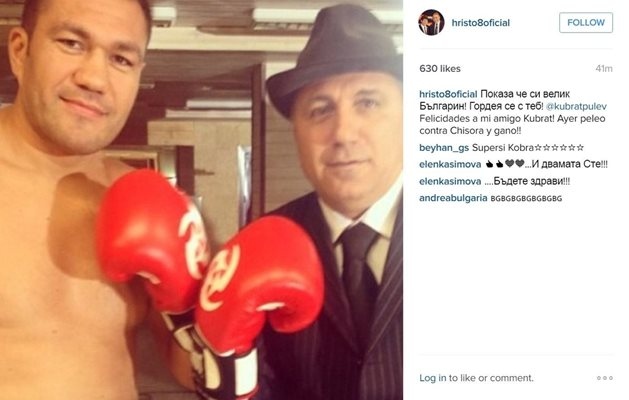Image resolution: width=629 pixels, height=400 pixels.
Task: Click the 630 likes count
Action: (x=440, y=69)
